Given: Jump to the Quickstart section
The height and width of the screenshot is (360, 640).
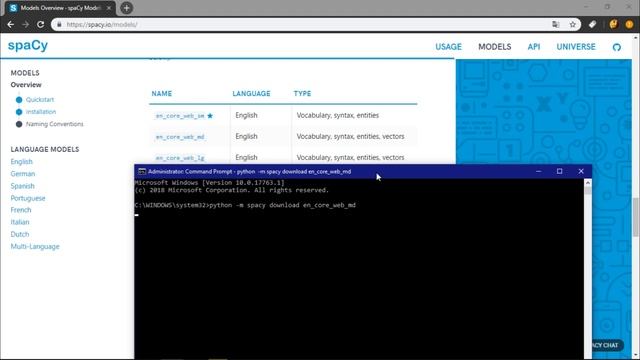Looking at the screenshot, I should point(40,100).
